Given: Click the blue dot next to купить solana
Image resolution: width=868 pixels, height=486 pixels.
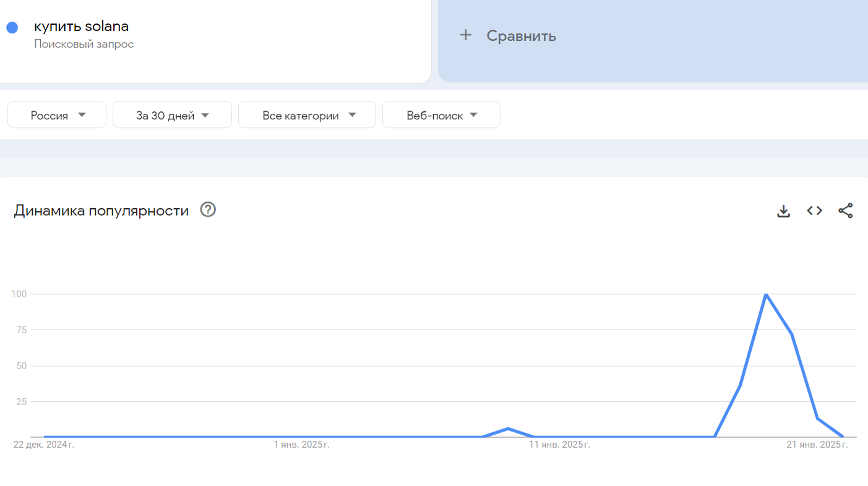Looking at the screenshot, I should 12,27.
